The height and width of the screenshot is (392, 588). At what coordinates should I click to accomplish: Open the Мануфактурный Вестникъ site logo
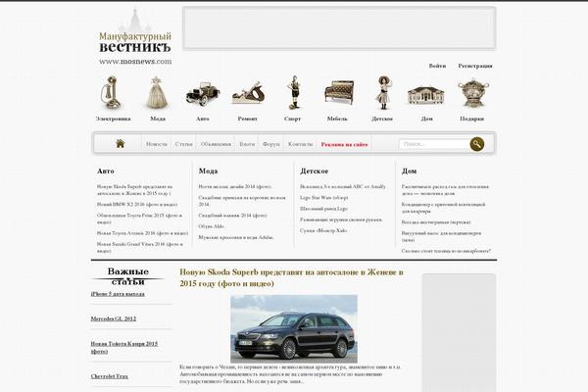(x=135, y=37)
